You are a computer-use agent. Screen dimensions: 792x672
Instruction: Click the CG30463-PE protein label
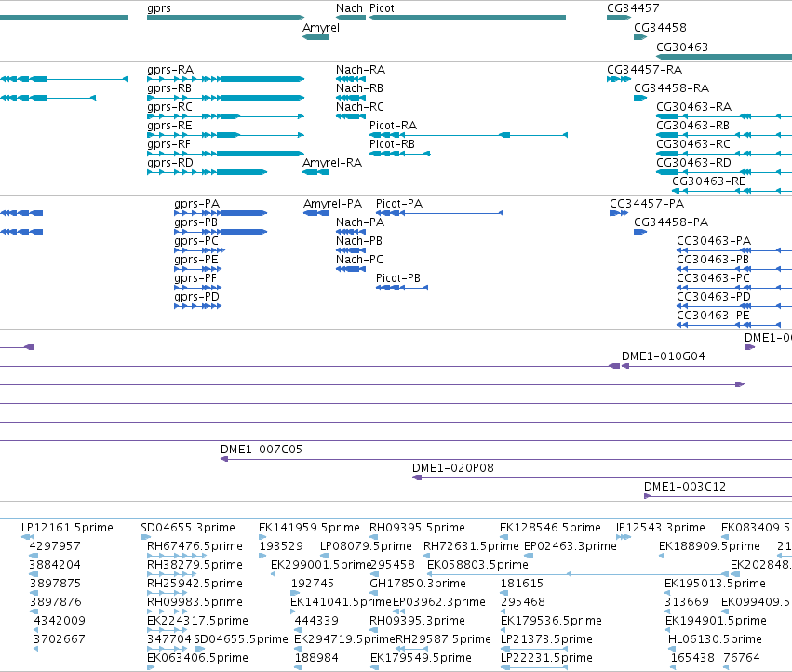pyautogui.click(x=713, y=316)
